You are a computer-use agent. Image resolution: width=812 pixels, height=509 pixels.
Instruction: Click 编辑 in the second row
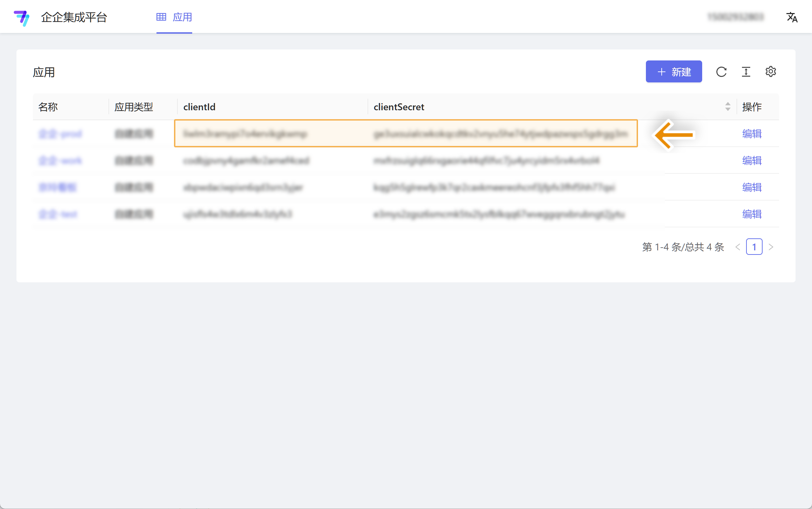752,160
